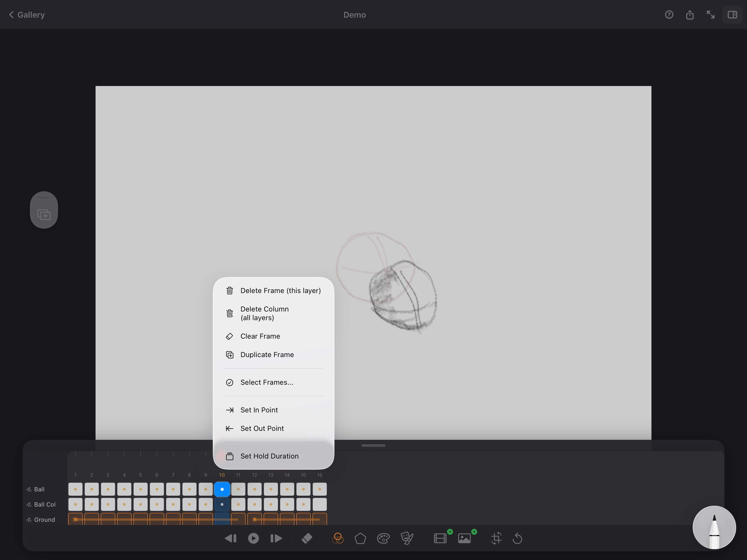Select the eraser tool
The width and height of the screenshot is (747, 560).
307,538
